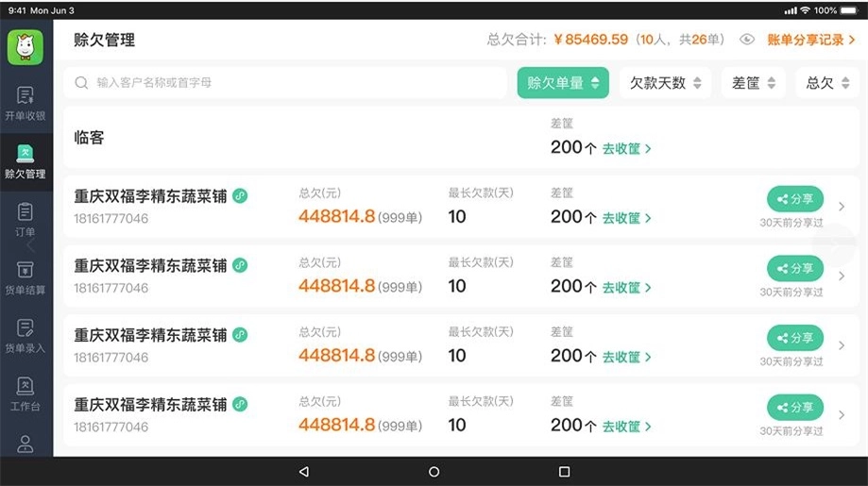Open the 工作台 sidebar icon
Screen dimensions: 868x486
[26, 394]
